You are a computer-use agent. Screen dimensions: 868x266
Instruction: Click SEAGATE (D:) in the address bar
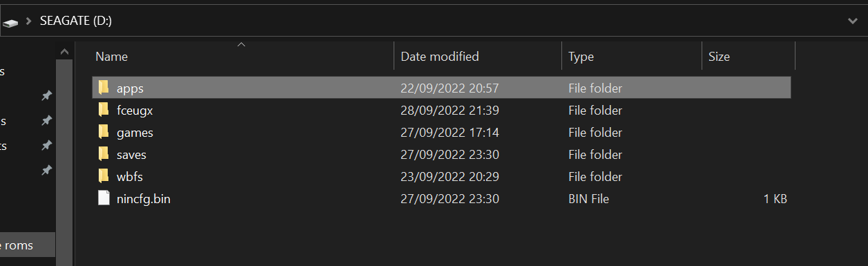[76, 21]
